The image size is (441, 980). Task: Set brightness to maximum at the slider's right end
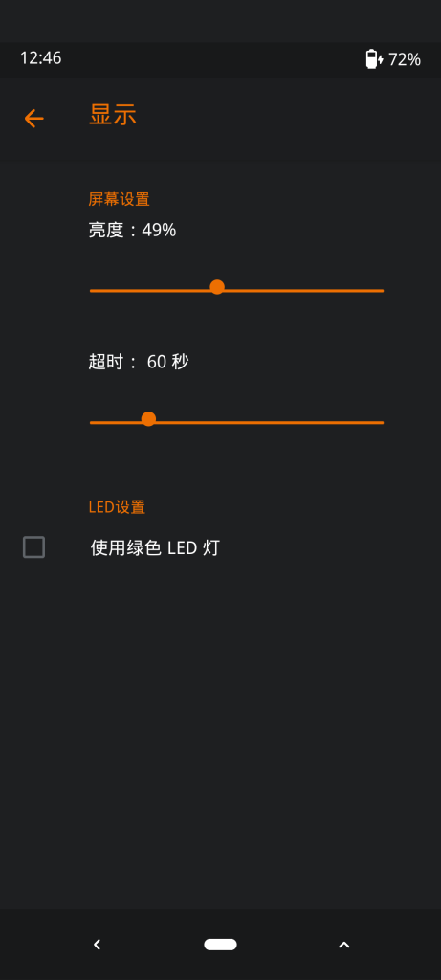(382, 291)
